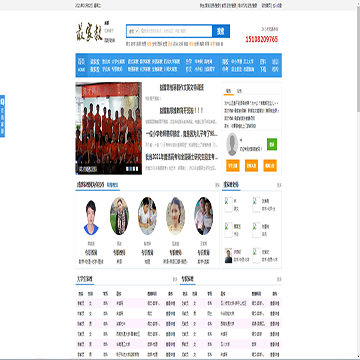The width and height of the screenshot is (360, 360).
Task: Open the first teacher's blue-shirt portrait
Action: tap(91, 217)
